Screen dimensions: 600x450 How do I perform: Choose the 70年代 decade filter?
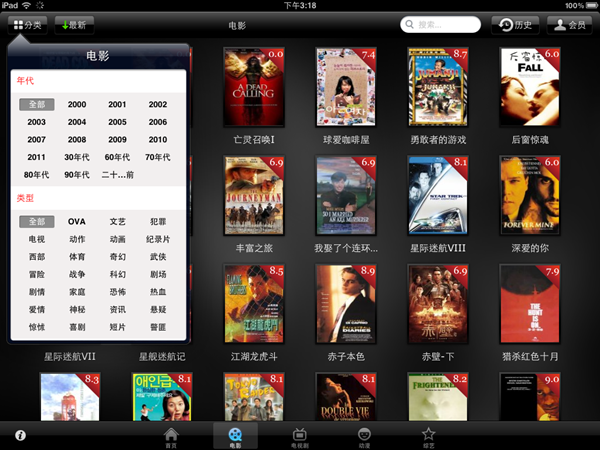[158, 157]
